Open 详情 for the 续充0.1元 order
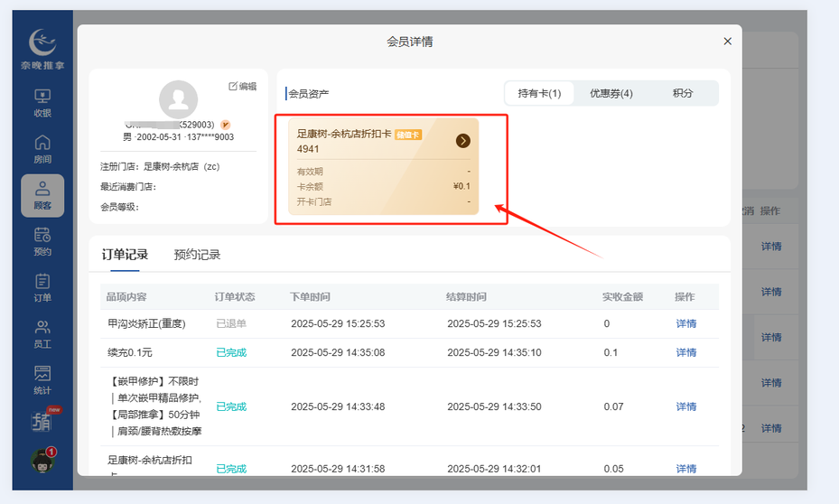839x504 pixels. 686,352
